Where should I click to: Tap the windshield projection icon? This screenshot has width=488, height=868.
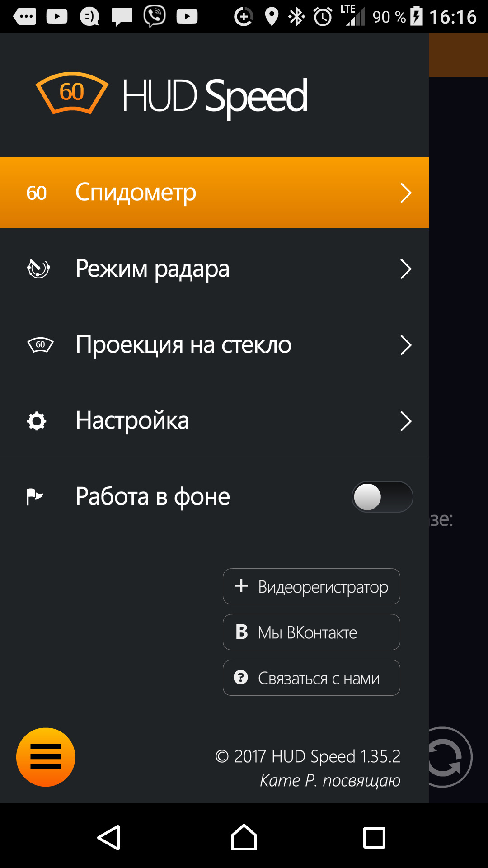coord(40,345)
